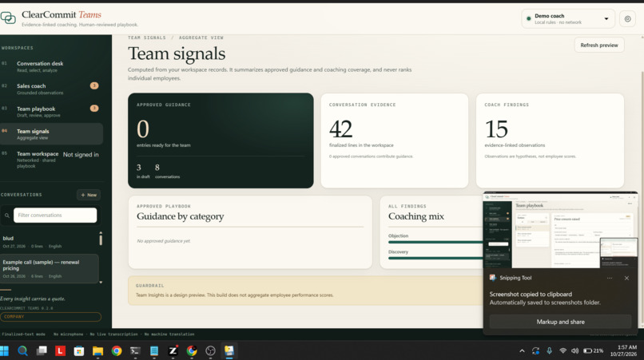The image size is (644, 360).
Task: Open settings via the gear icon
Action: tap(627, 19)
